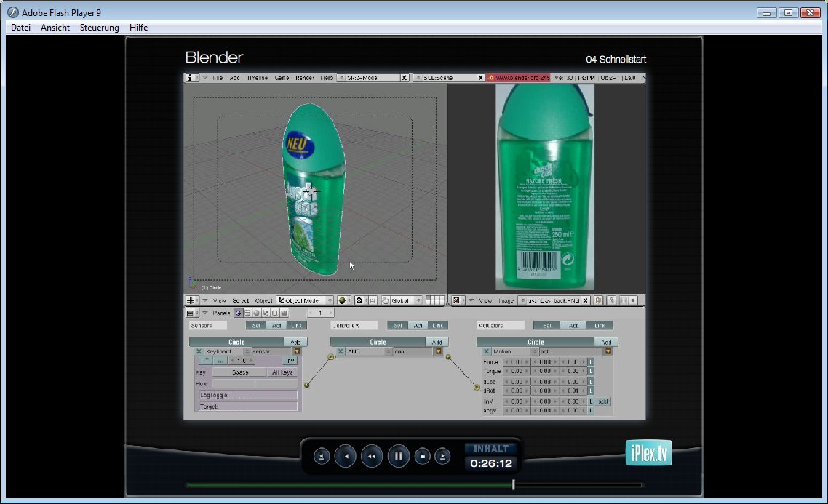Select the Scene context icon in Panels
This screenshot has width=828, height=504.
[x=284, y=313]
